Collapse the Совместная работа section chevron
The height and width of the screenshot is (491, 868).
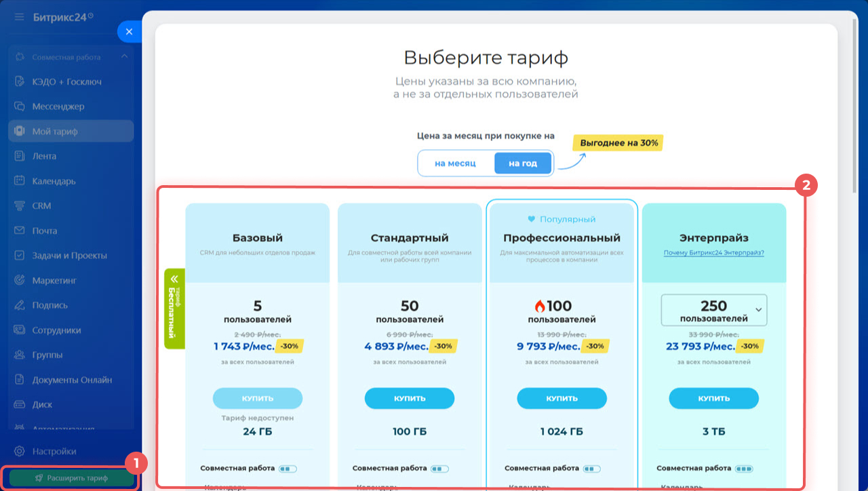(124, 57)
